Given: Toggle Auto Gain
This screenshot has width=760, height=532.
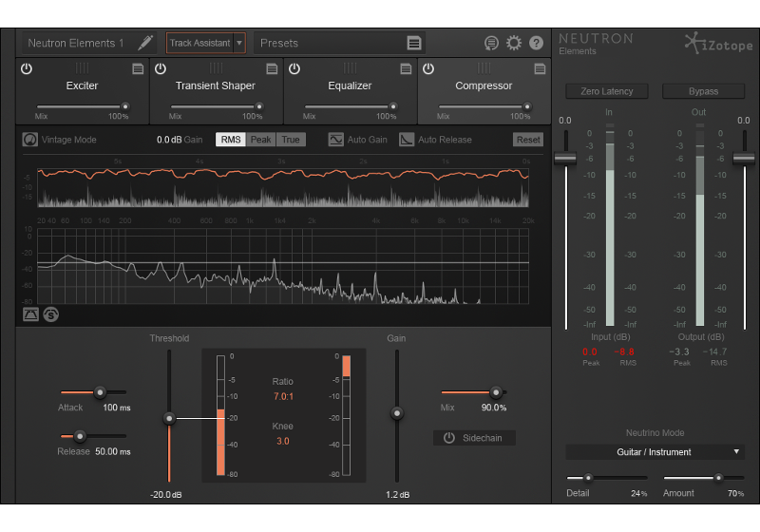Looking at the screenshot, I should tap(336, 140).
